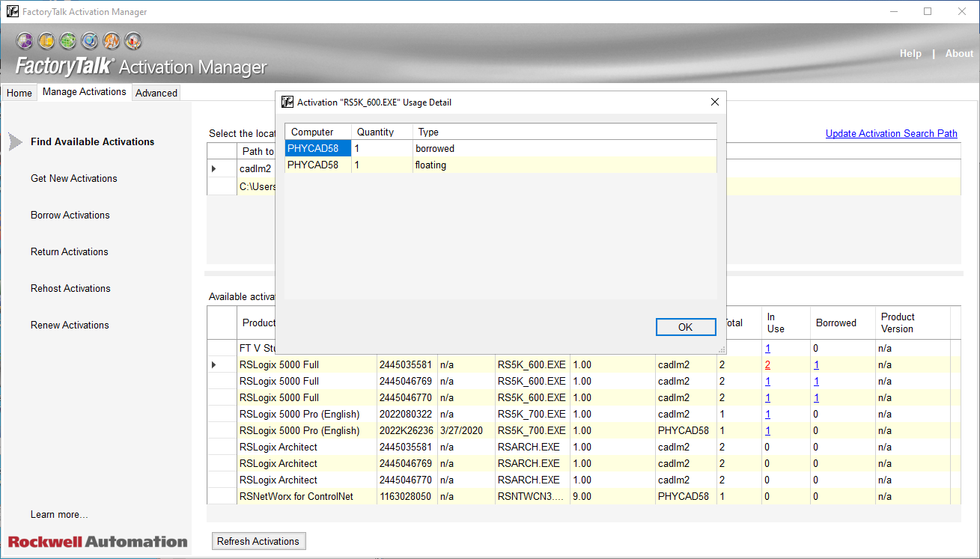Open the Update Activation Search Path link

(x=891, y=134)
